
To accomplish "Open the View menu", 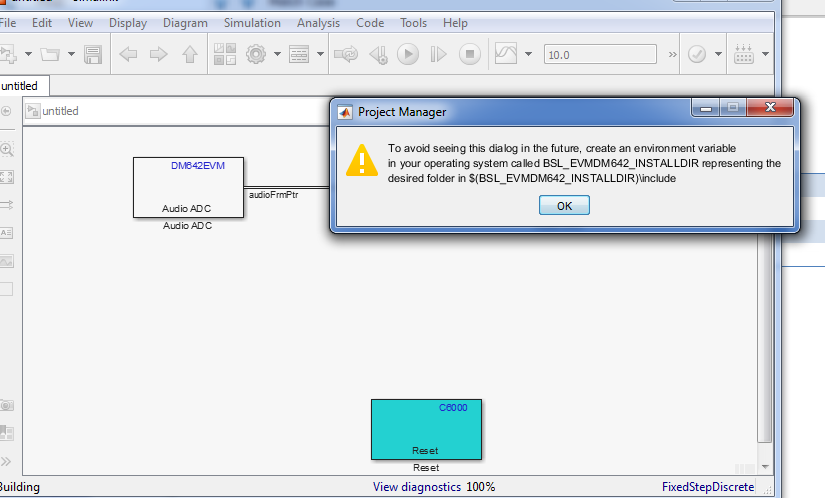I will coord(81,23).
